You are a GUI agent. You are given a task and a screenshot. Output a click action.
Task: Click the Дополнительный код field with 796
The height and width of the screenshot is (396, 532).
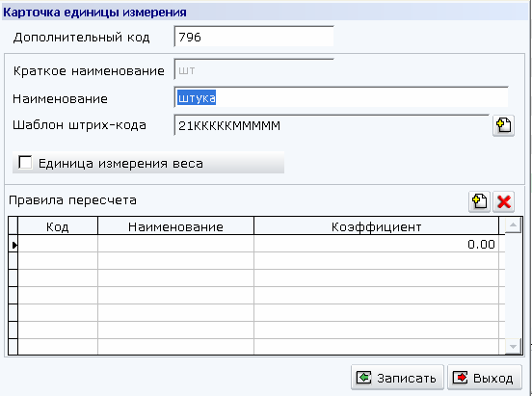coord(253,37)
